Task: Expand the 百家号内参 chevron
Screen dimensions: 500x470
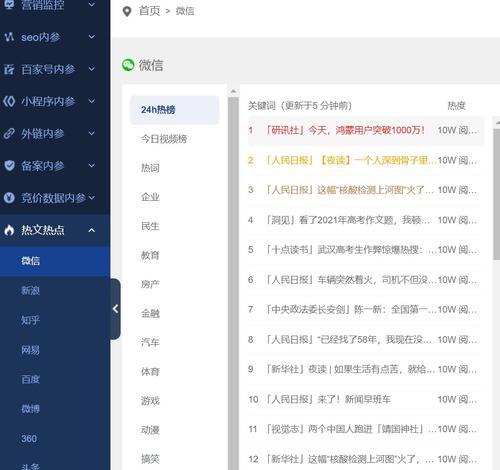Action: (x=92, y=69)
